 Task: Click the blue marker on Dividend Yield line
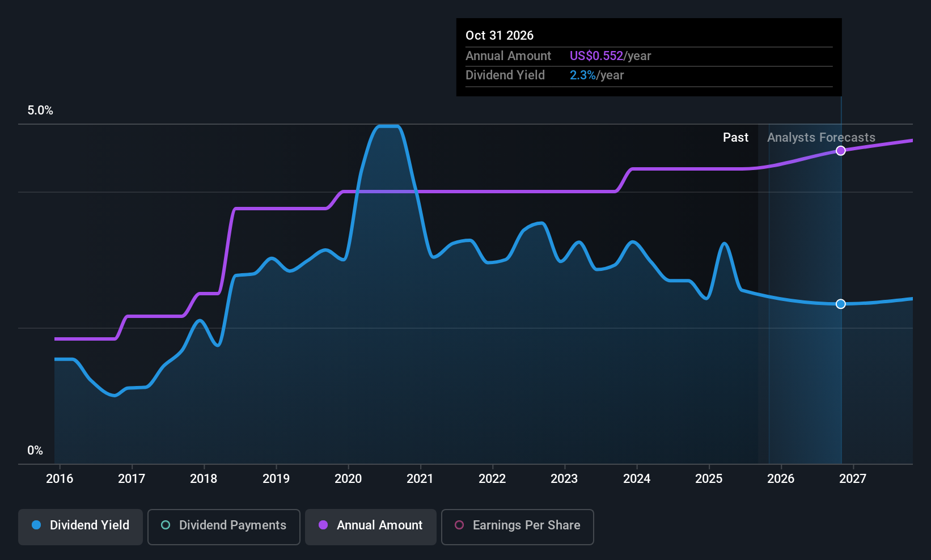tap(841, 304)
